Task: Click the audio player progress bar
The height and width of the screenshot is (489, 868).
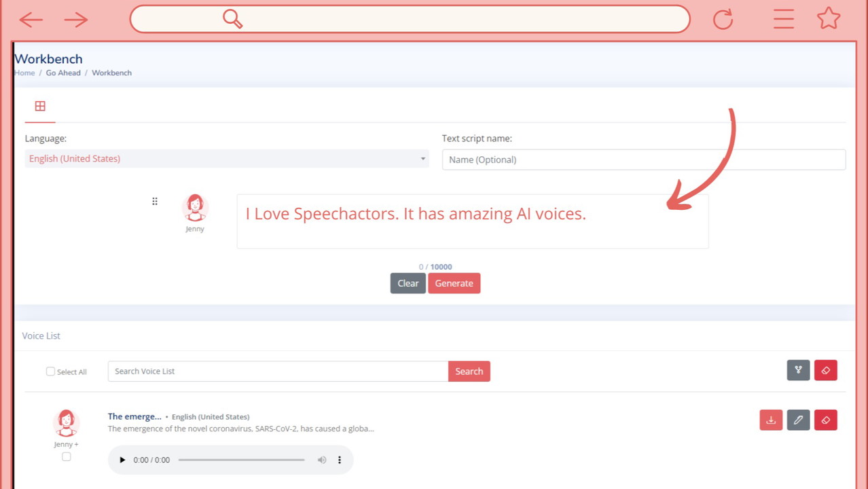Action: click(x=241, y=460)
